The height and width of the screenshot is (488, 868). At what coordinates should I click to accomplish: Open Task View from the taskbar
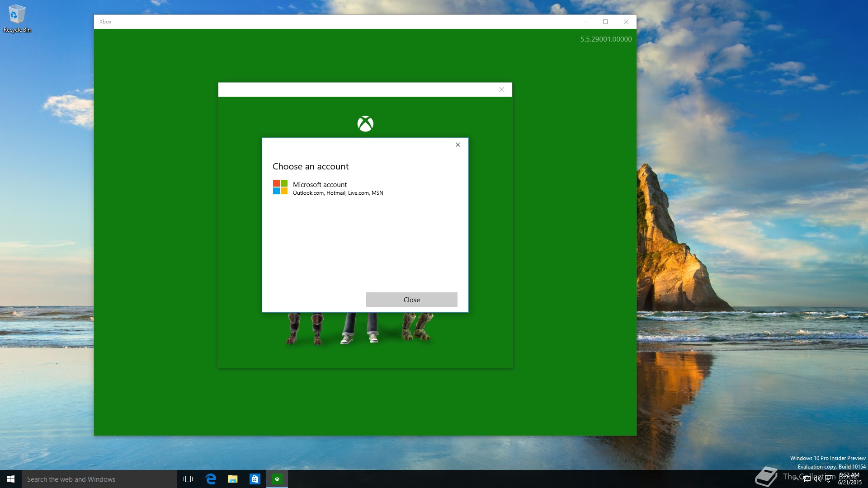point(188,479)
